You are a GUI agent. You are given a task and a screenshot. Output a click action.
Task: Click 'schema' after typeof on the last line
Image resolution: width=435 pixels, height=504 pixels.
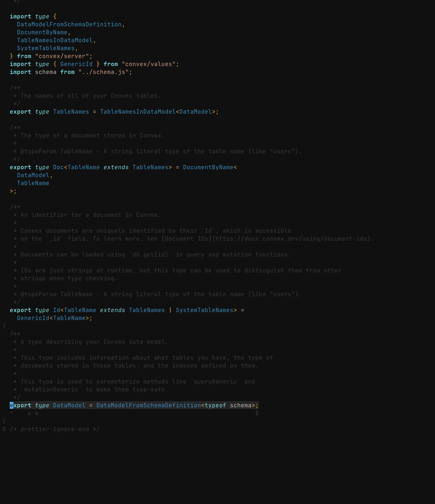coord(241,406)
